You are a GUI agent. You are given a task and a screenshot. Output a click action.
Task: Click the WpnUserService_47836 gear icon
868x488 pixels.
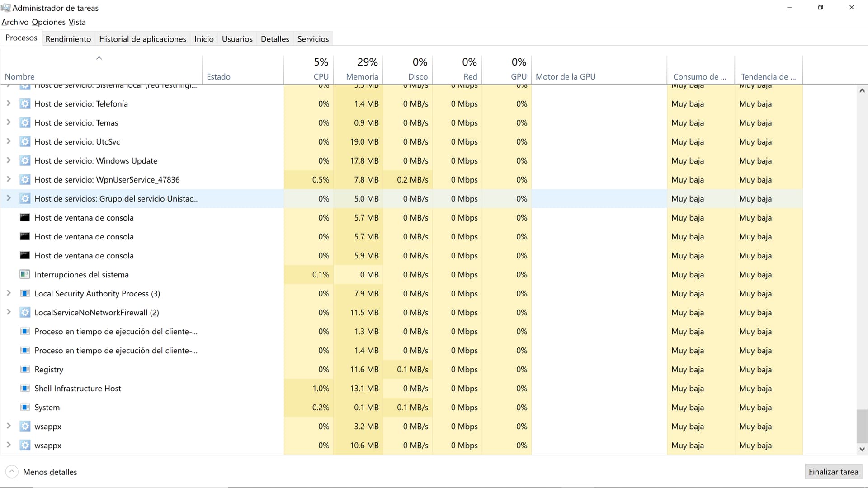point(25,180)
